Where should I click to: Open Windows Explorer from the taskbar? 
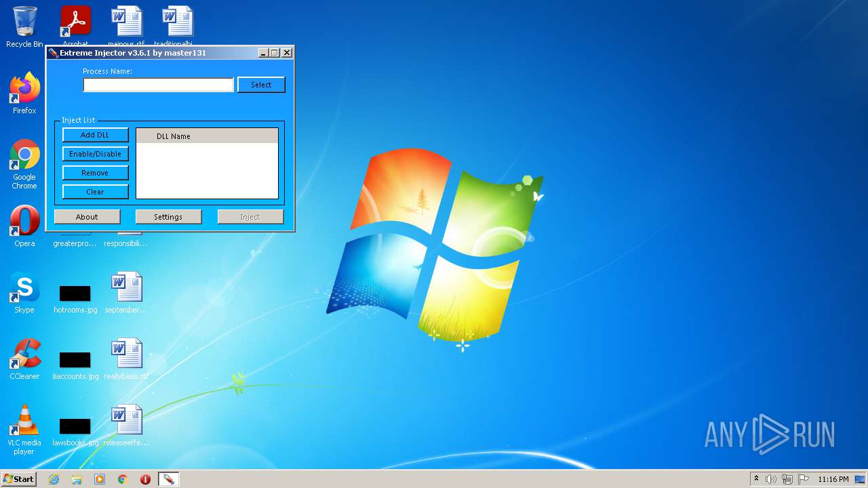click(77, 479)
